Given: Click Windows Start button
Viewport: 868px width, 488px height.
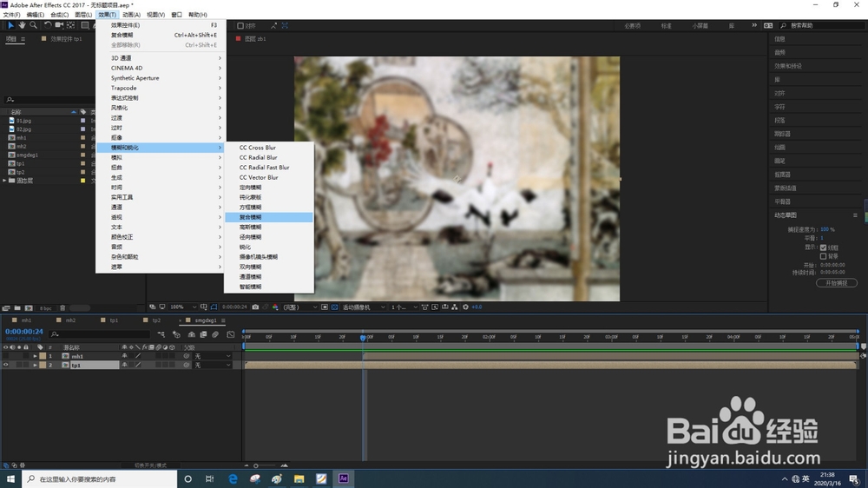Looking at the screenshot, I should 10,478.
